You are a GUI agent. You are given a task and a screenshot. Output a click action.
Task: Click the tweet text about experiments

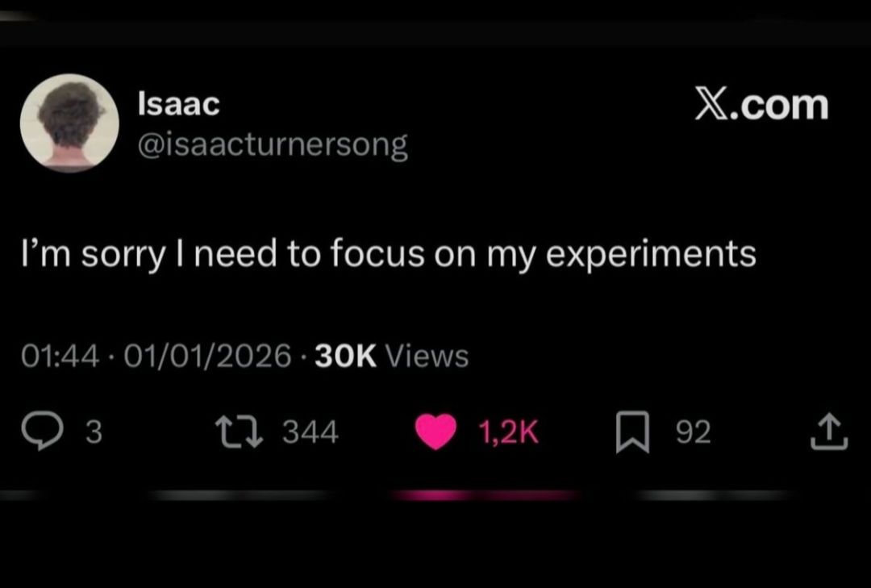coord(388,254)
